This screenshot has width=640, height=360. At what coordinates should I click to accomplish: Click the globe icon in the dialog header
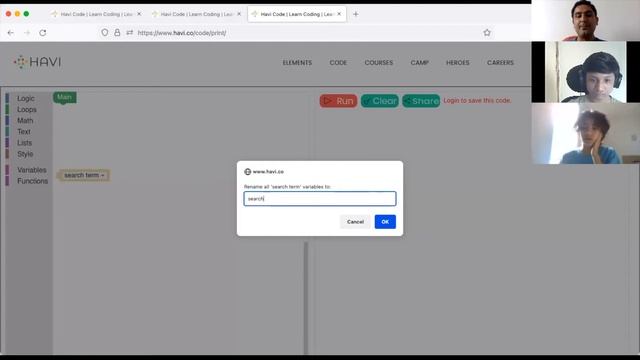(x=247, y=172)
